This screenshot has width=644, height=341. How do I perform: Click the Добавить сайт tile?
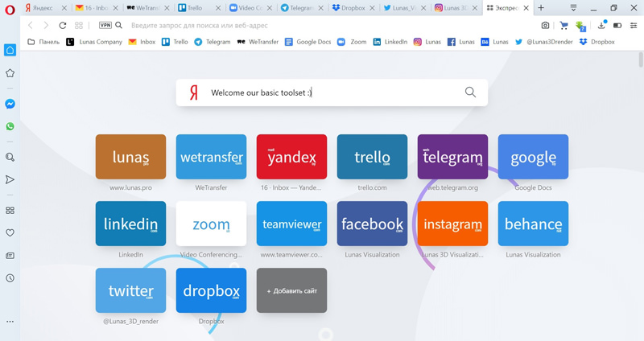click(x=291, y=290)
